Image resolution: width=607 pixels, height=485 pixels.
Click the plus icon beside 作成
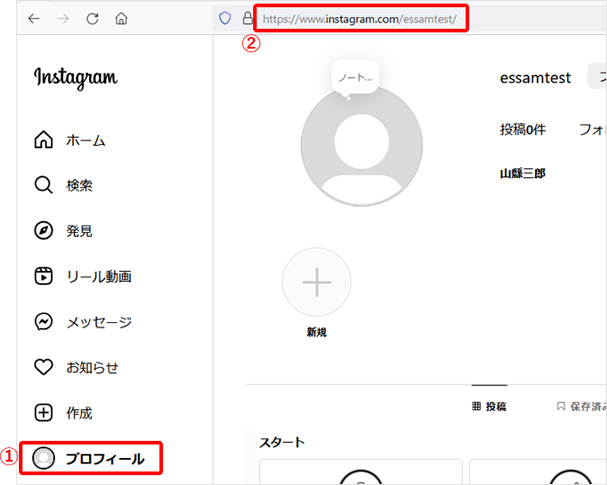tap(43, 413)
